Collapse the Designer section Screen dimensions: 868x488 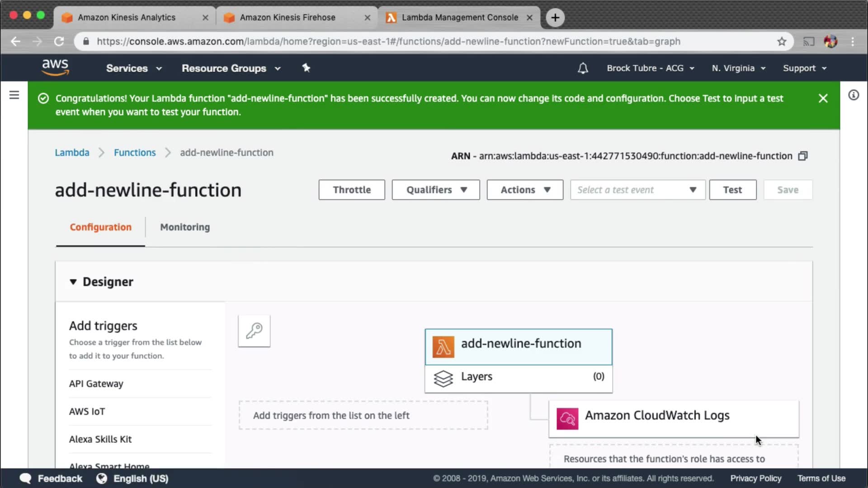coord(73,282)
